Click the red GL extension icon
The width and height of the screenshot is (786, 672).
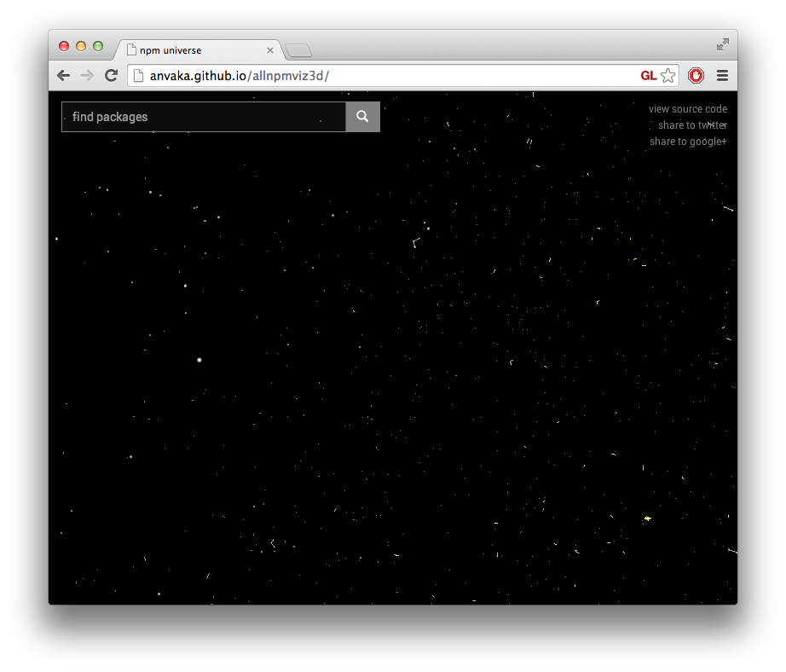(x=648, y=76)
